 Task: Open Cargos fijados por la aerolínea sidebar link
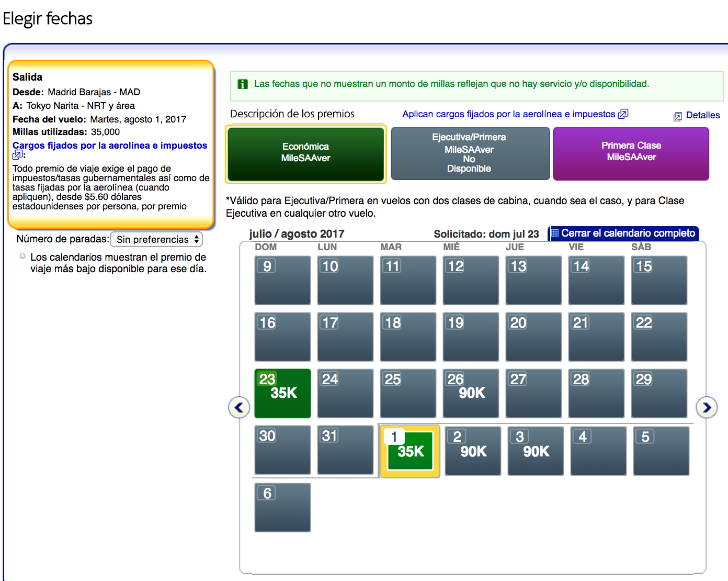click(x=110, y=146)
